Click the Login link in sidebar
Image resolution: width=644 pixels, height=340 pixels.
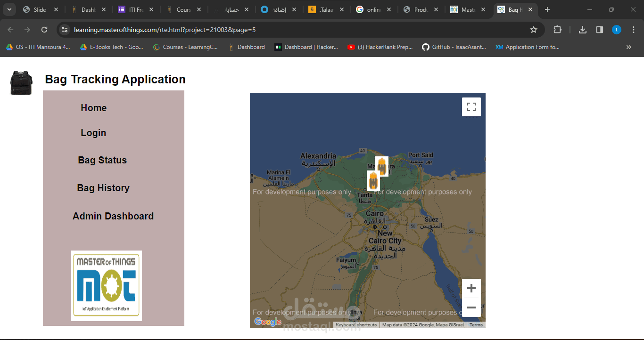pos(93,133)
